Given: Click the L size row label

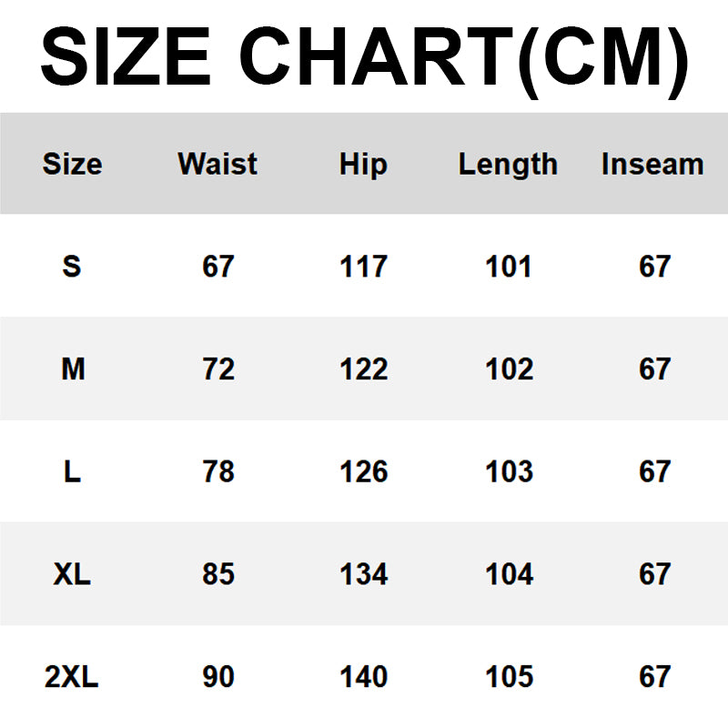Looking at the screenshot, I should pos(72,472).
